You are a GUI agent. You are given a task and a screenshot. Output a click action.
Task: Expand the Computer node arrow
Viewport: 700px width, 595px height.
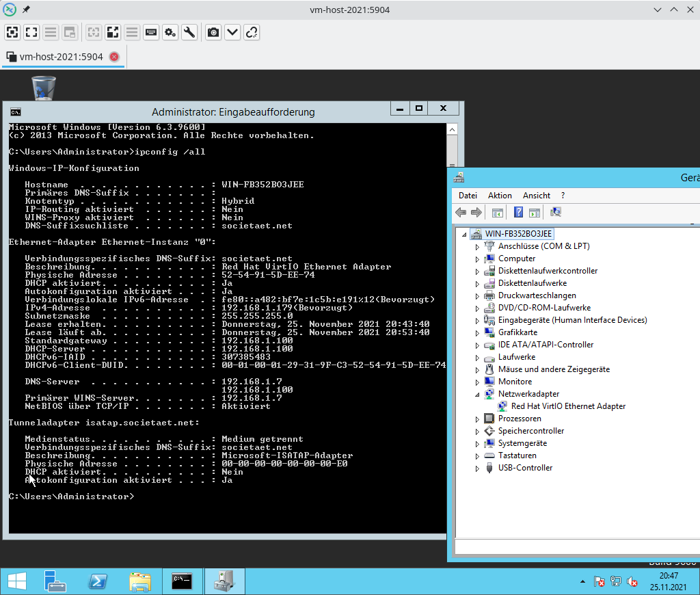pos(477,259)
